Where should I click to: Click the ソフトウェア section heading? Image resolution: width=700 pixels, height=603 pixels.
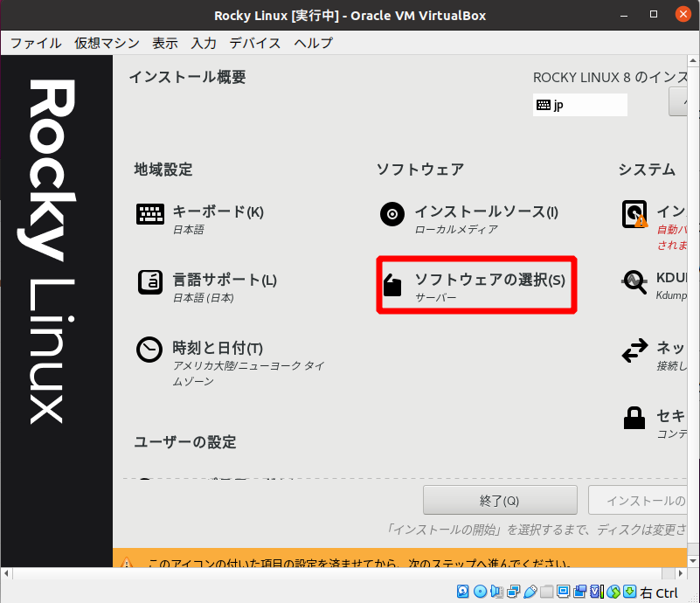[420, 170]
